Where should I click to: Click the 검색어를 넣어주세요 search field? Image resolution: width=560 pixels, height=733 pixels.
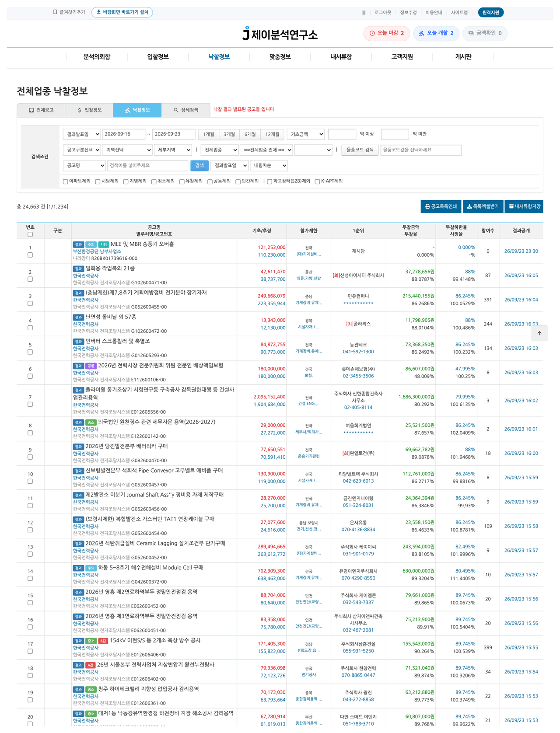pos(148,166)
